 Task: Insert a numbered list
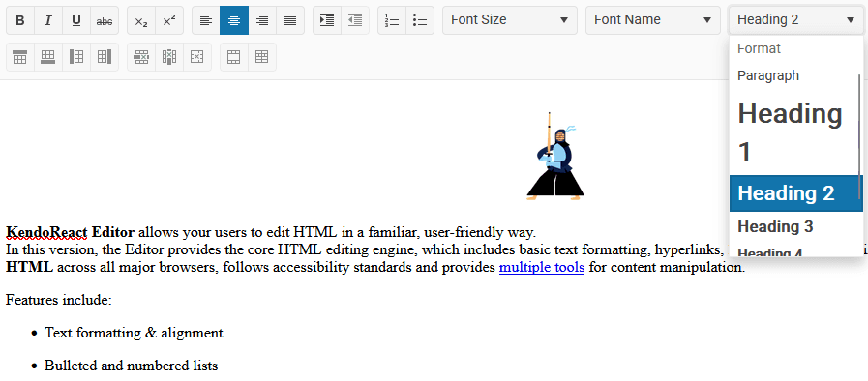pos(392,20)
